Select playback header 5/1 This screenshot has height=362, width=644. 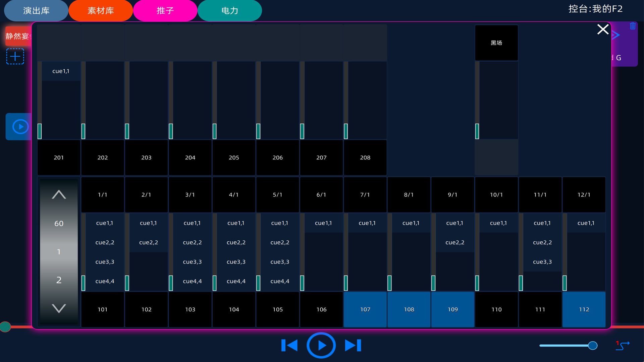(x=277, y=195)
